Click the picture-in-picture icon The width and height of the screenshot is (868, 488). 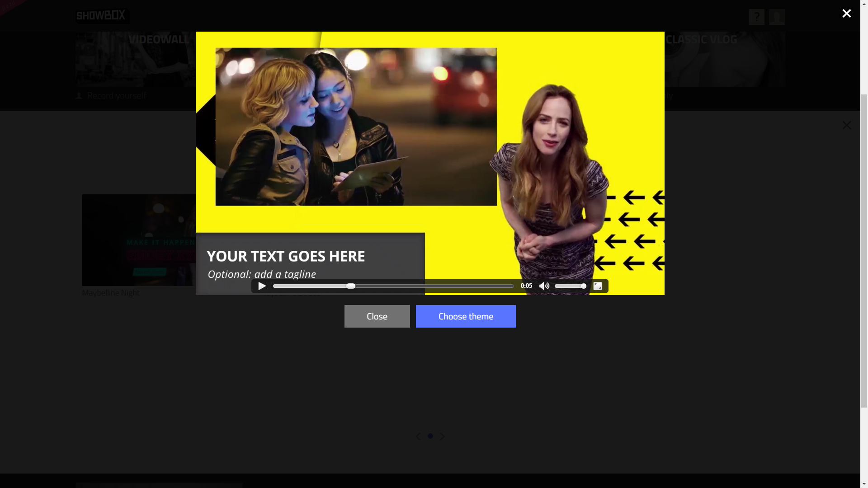click(x=598, y=286)
